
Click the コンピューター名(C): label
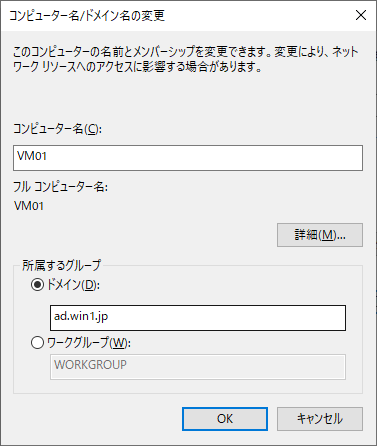click(57, 129)
